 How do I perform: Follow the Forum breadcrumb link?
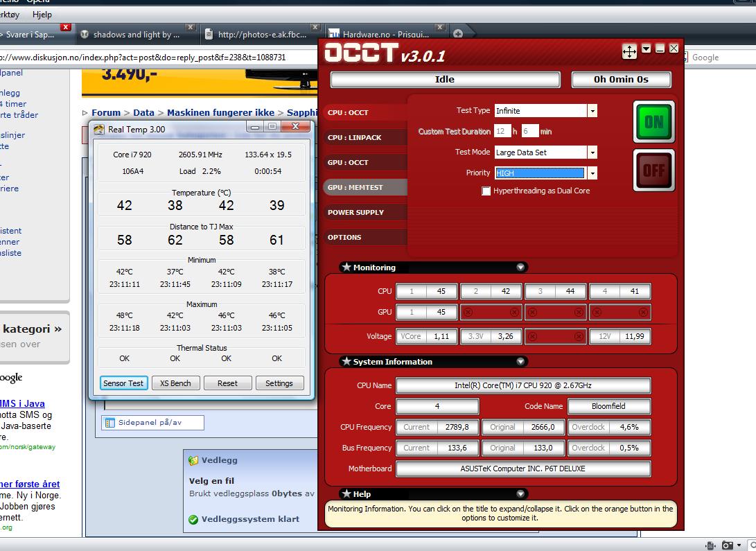tap(106, 112)
